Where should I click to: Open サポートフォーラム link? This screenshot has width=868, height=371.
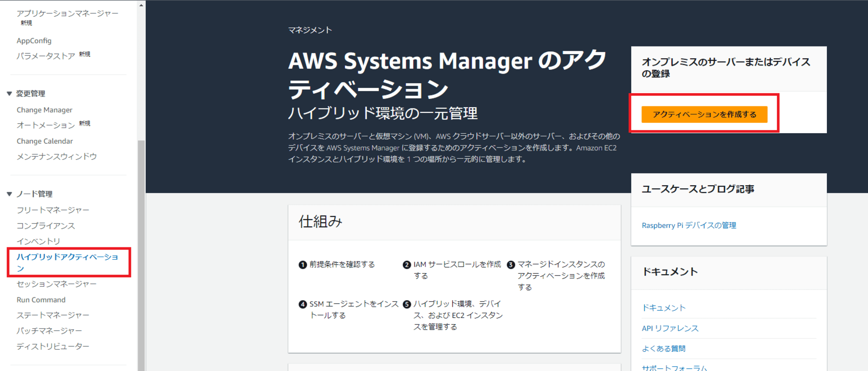674,368
